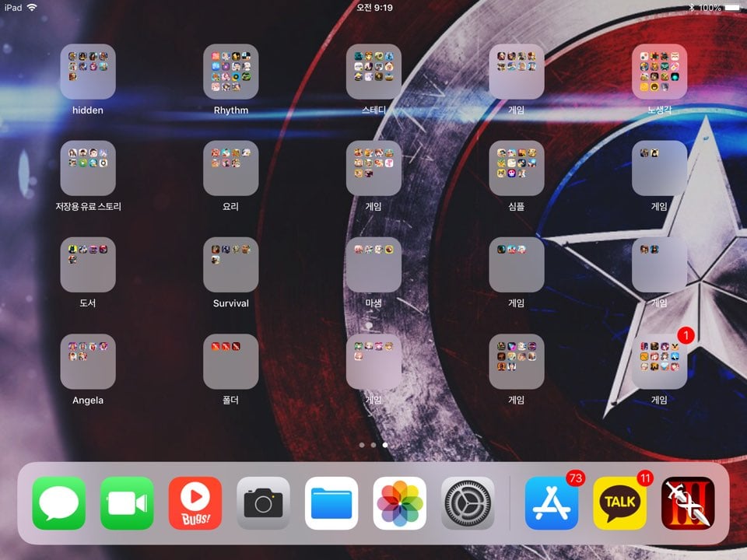Screen dimensions: 747x560
Task: Open the 게임 folder with red badge 1
Action: pos(659,362)
